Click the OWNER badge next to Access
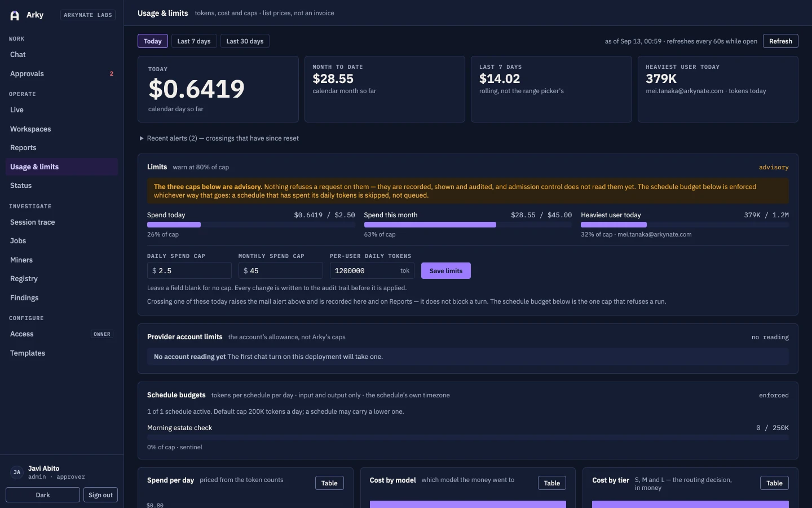Screen dimensions: 812x508 point(102,334)
